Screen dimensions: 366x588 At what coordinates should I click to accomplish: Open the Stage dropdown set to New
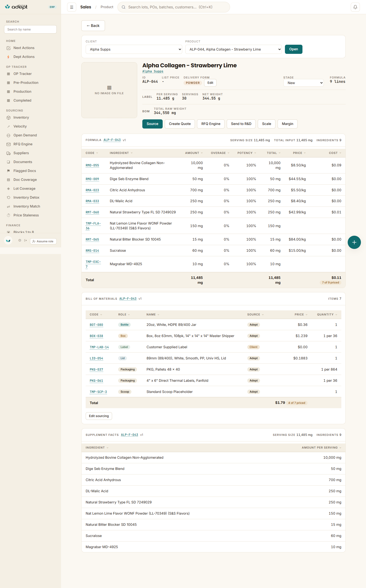tap(303, 83)
